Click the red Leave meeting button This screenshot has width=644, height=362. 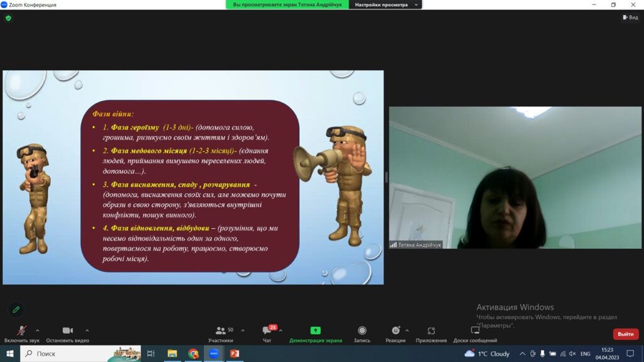(x=625, y=334)
